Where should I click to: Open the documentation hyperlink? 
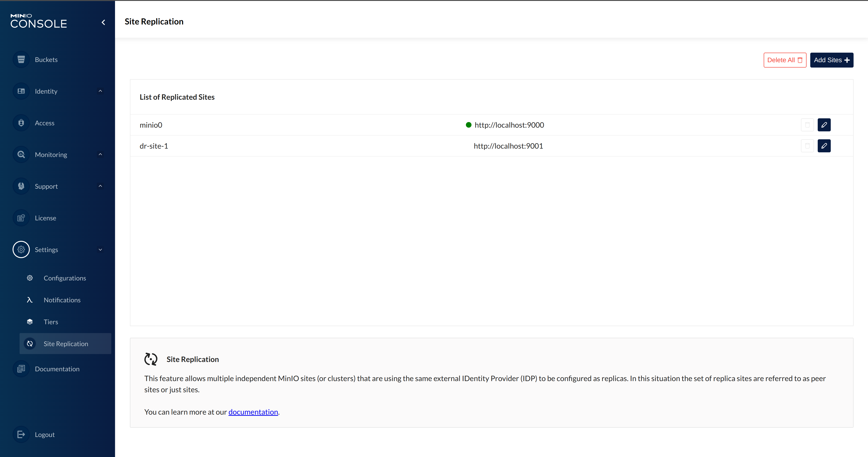click(253, 412)
